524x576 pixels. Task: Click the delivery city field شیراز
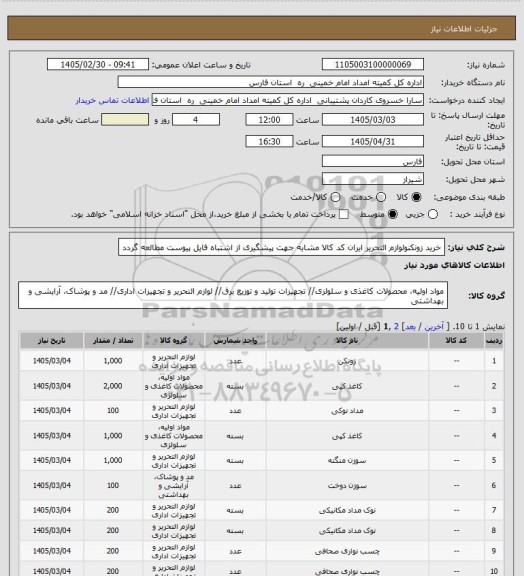pos(373,179)
